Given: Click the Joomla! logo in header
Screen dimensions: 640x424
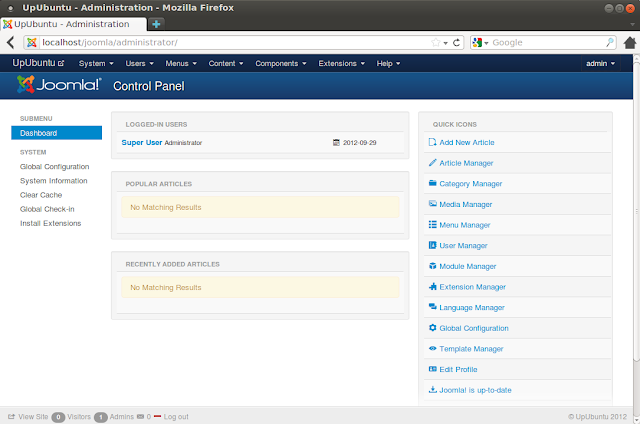Looking at the screenshot, I should tap(59, 84).
